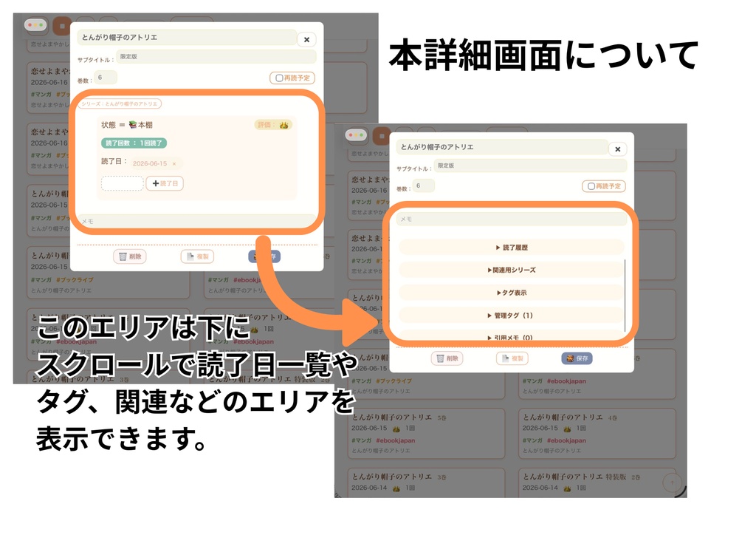The width and height of the screenshot is (756, 535).
Task: Click the crown rating badge 評価
Action: [273, 125]
